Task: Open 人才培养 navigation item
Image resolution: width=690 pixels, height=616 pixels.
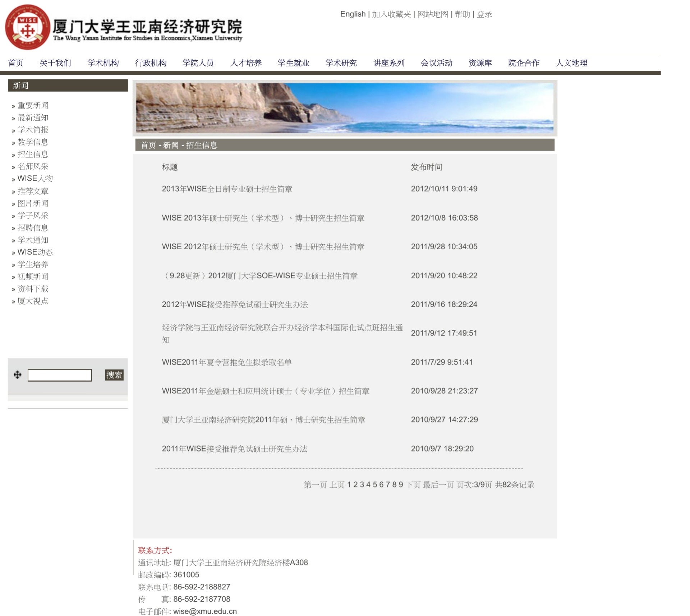Action: [246, 63]
